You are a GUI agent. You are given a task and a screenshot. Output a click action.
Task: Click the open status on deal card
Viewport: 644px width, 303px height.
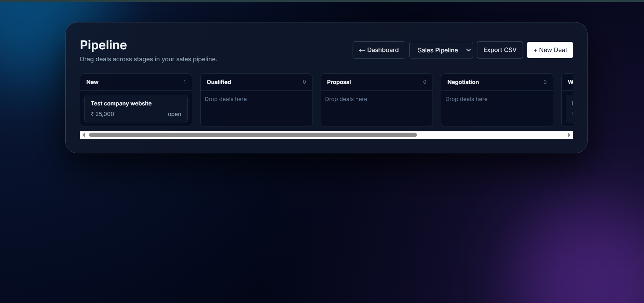[174, 114]
